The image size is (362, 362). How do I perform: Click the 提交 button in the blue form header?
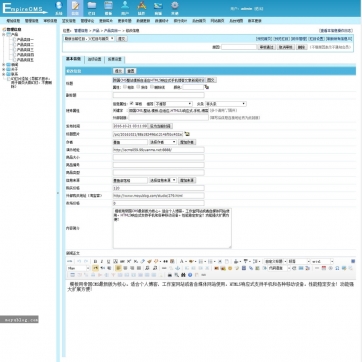pyautogui.click(x=118, y=71)
